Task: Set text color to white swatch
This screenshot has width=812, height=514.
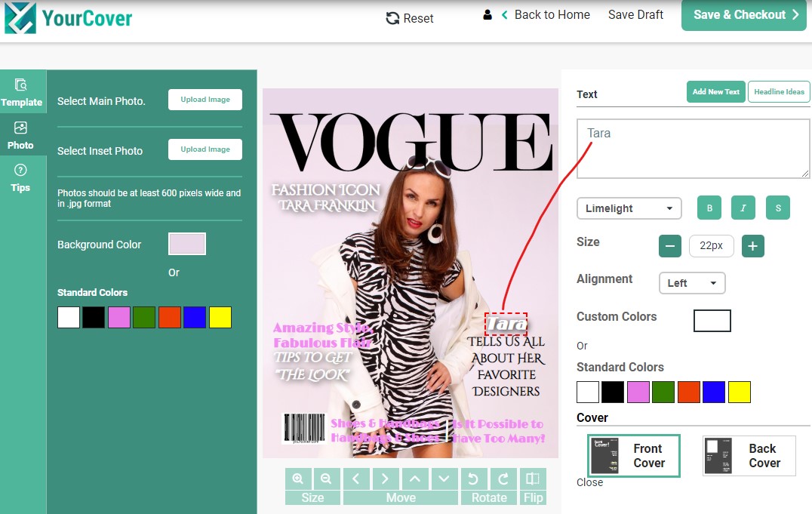Action: (x=588, y=392)
